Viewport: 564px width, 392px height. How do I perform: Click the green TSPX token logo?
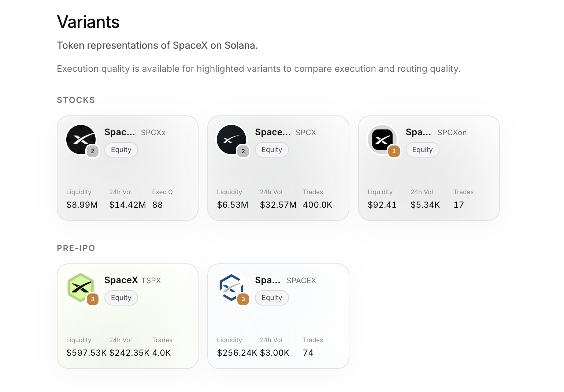81,288
